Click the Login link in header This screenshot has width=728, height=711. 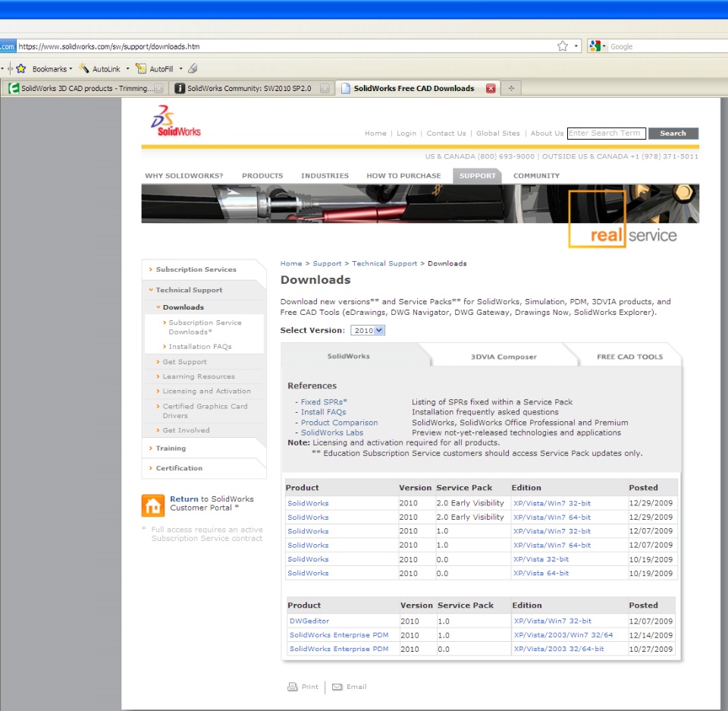(x=406, y=134)
